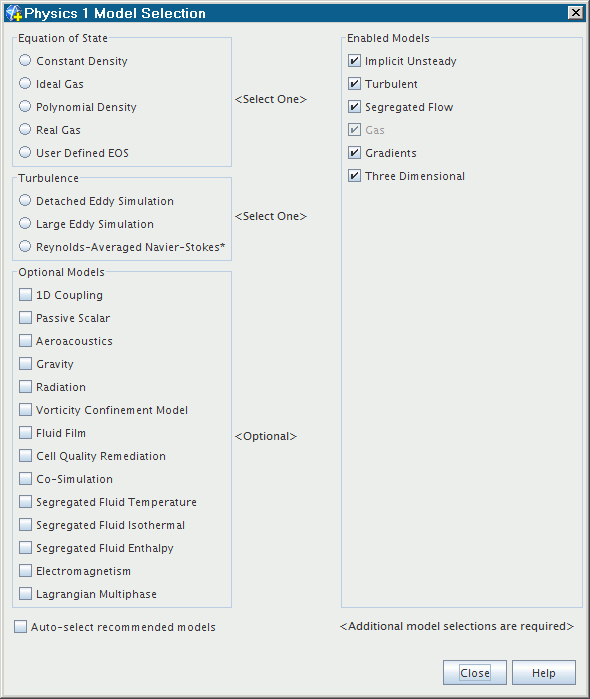Image resolution: width=590 pixels, height=699 pixels.
Task: Uncheck Three Dimensional in Enabled Models
Action: pos(354,176)
